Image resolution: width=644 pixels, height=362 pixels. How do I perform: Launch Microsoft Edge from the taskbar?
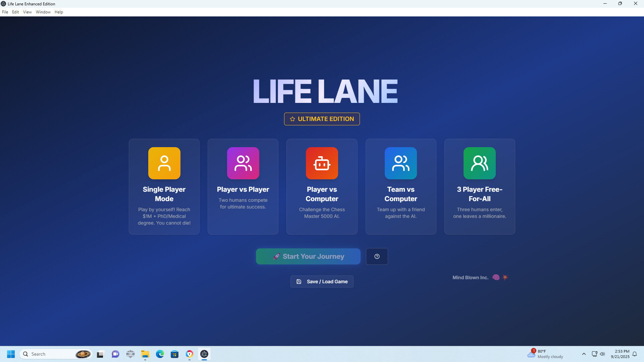click(x=160, y=354)
